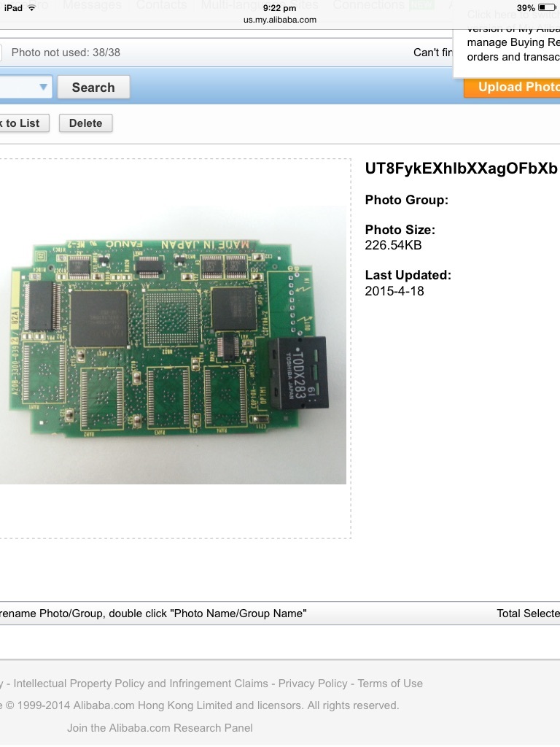
Task: Open the Terms of Use link
Action: coord(390,683)
